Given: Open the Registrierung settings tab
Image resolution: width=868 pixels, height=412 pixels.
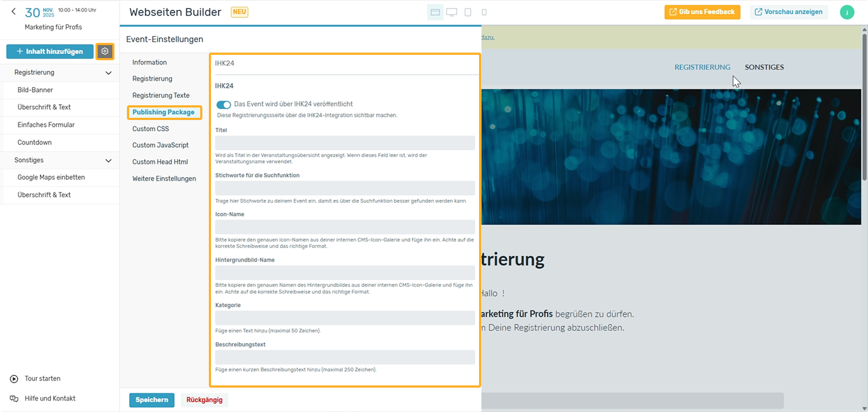Looking at the screenshot, I should [x=152, y=79].
